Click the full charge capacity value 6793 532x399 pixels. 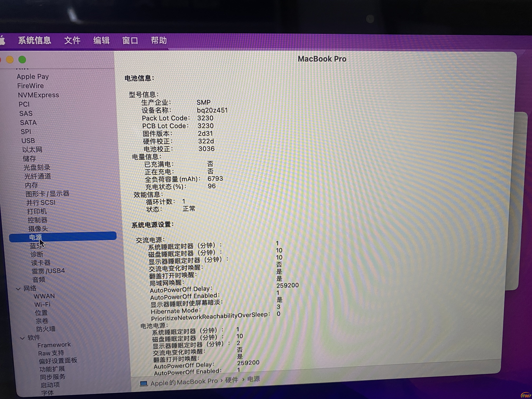[215, 179]
